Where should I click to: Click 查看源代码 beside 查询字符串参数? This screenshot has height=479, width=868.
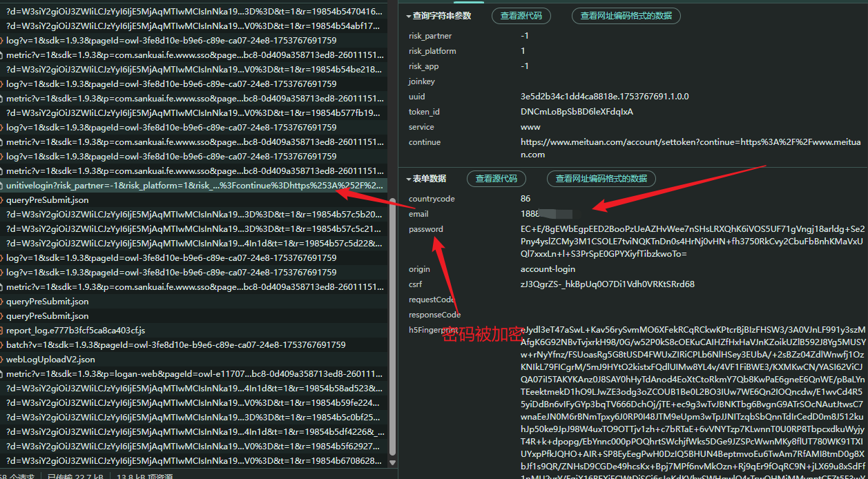click(x=521, y=16)
